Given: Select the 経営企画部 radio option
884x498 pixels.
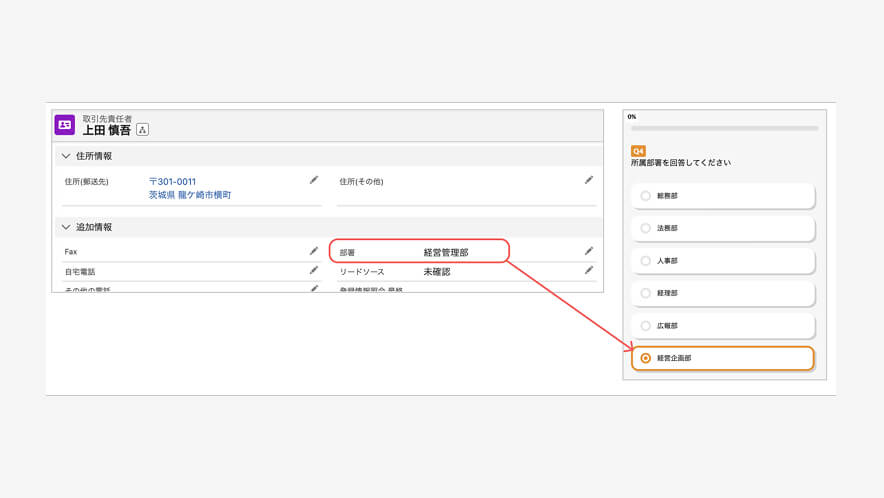Looking at the screenshot, I should pos(646,358).
